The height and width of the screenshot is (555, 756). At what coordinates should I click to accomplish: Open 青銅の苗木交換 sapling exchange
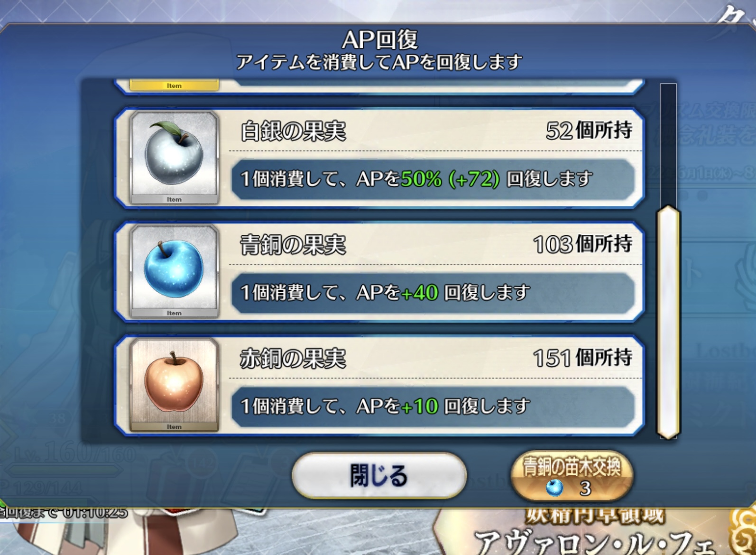(572, 476)
